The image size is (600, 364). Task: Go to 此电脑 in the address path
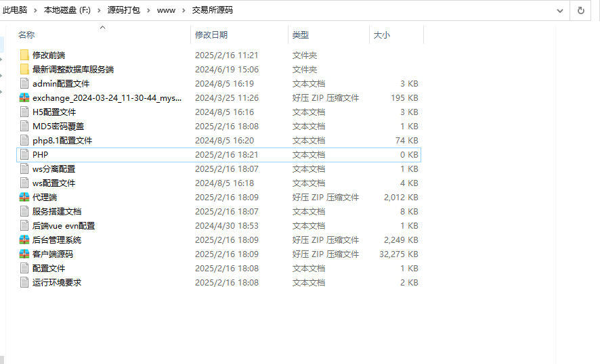[16, 10]
